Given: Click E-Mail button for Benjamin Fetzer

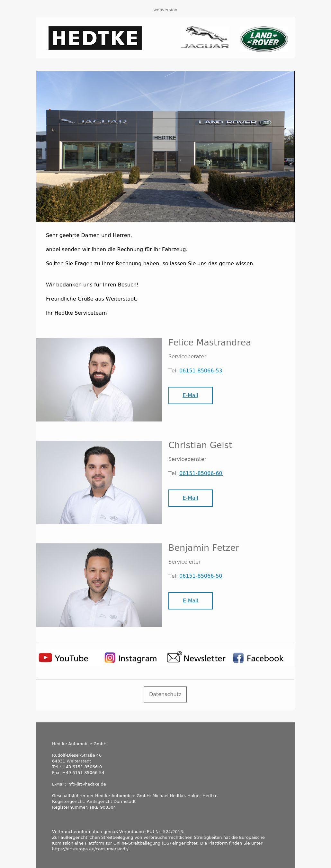Looking at the screenshot, I should point(190,600).
